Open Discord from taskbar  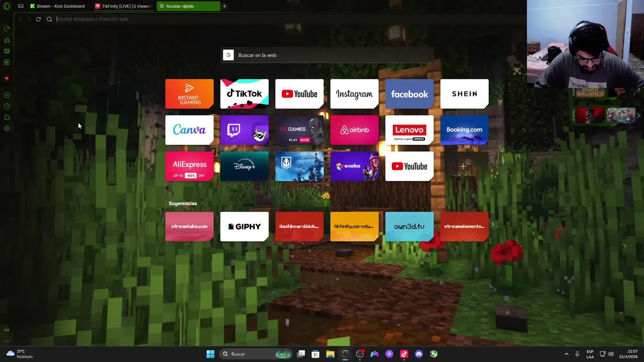point(419,354)
